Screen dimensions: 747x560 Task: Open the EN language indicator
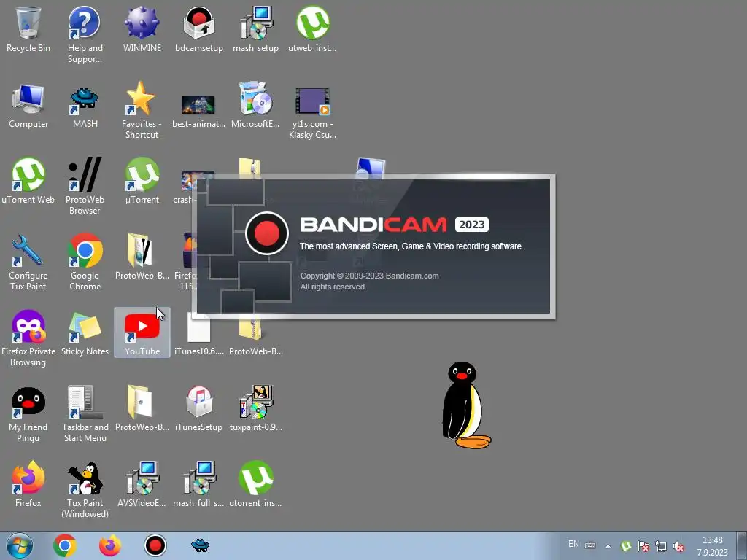click(573, 544)
